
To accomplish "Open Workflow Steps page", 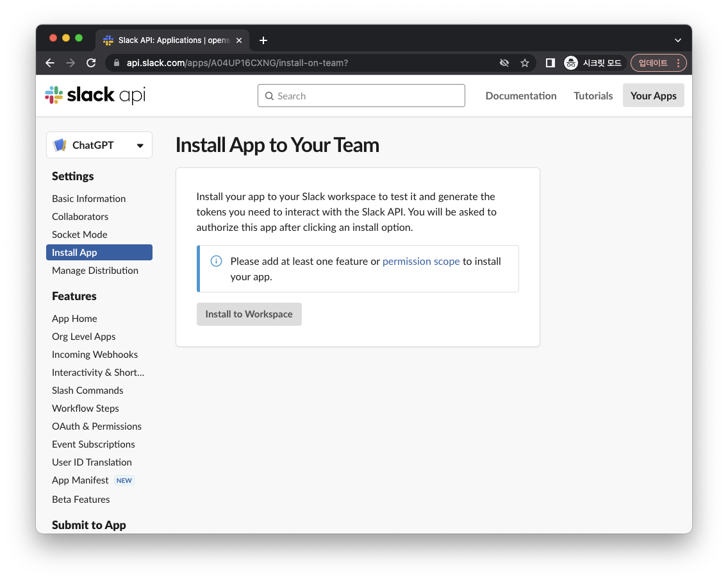I will pos(85,408).
